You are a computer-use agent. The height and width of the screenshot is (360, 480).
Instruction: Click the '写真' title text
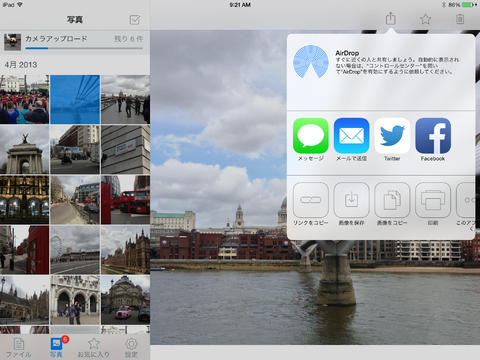(75, 20)
